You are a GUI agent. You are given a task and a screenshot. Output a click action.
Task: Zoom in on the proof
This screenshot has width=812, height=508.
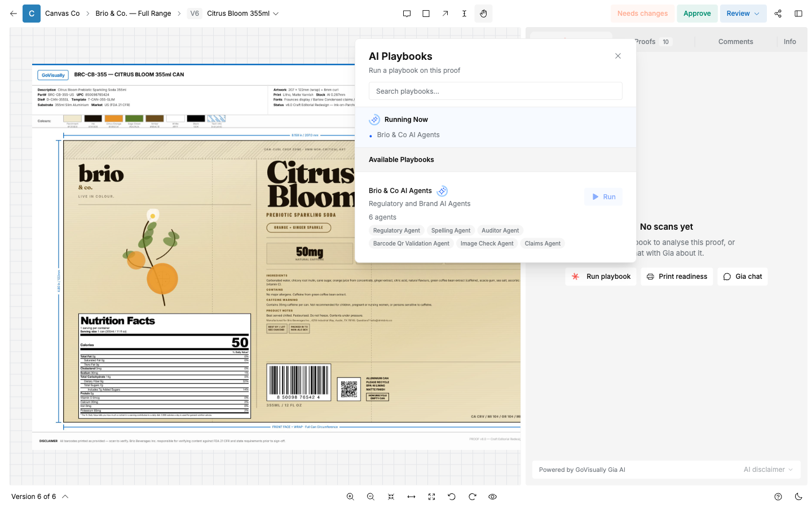tap(350, 497)
